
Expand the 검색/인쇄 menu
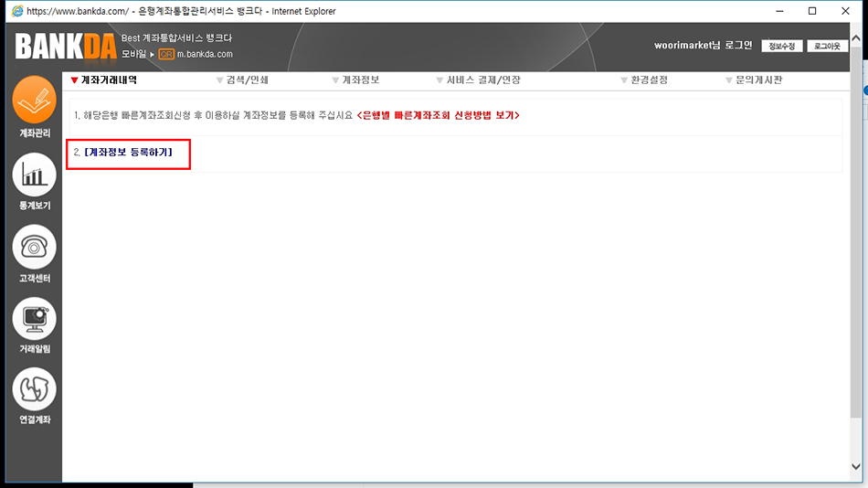pos(242,80)
